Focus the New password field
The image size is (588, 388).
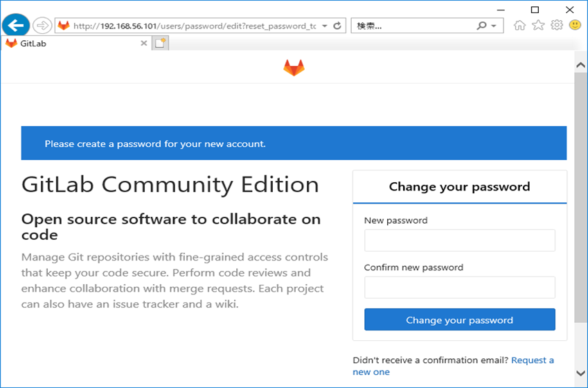click(459, 240)
